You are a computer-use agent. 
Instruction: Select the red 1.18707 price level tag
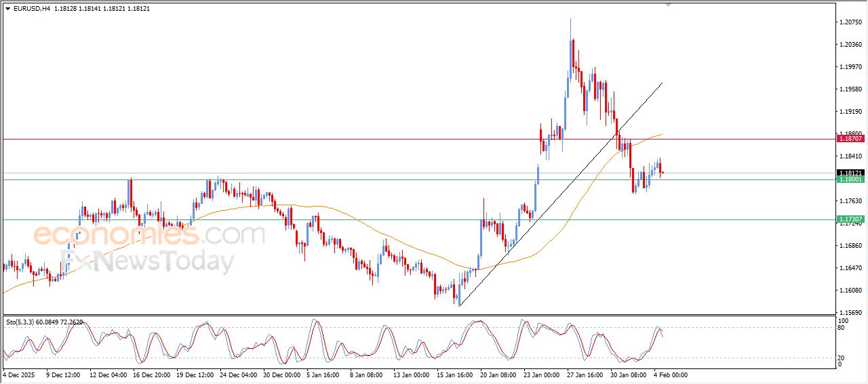pyautogui.click(x=850, y=139)
